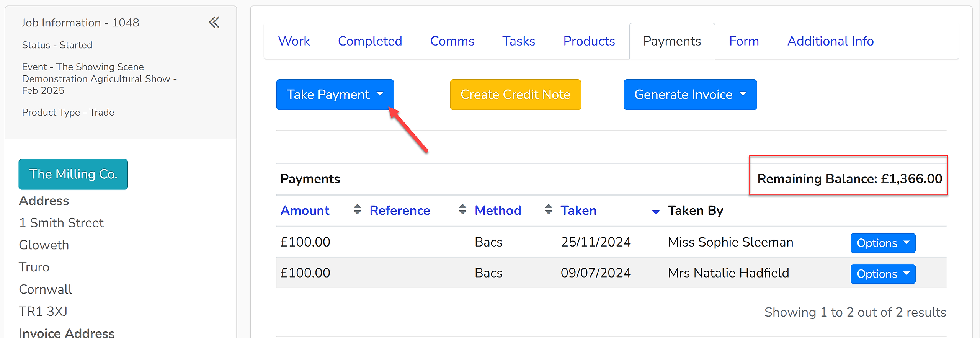This screenshot has height=338, width=980.
Task: Toggle Taken column descending sort arrow
Action: (x=656, y=212)
